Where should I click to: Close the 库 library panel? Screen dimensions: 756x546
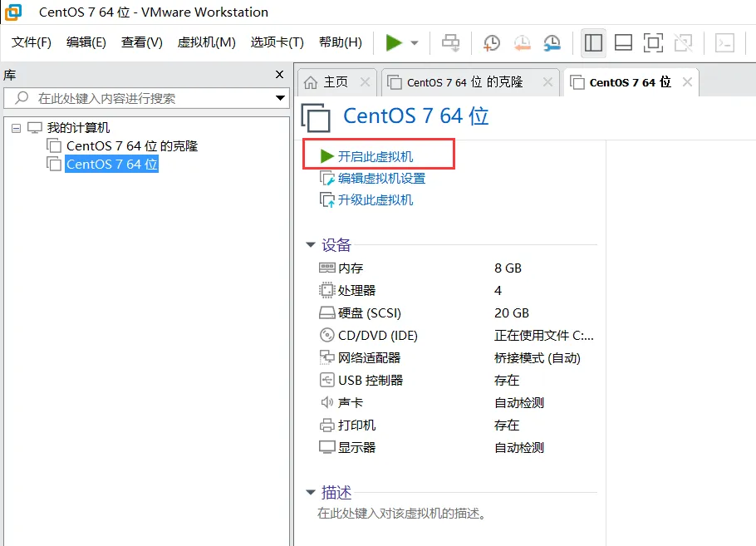[280, 74]
